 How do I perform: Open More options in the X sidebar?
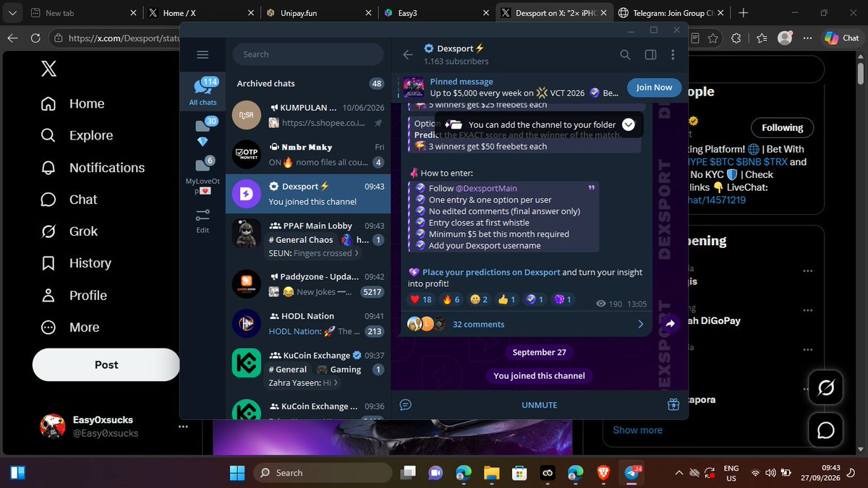tap(70, 327)
